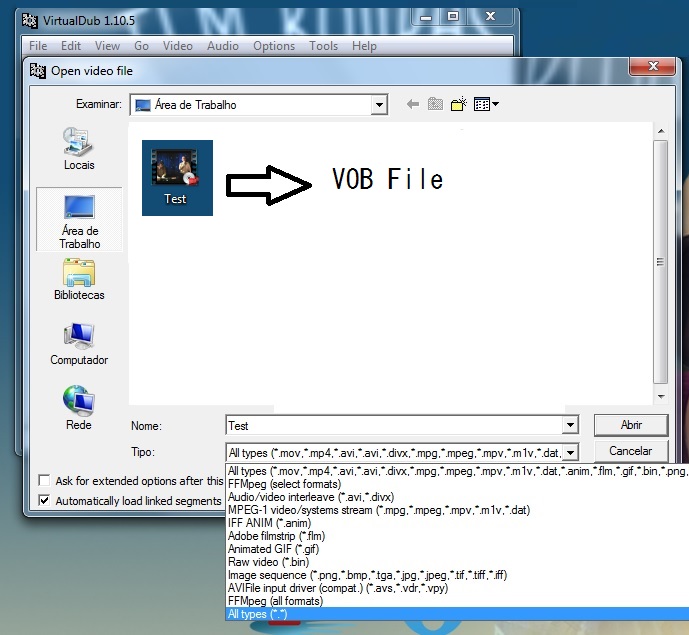Select Área de Trabalho in the sidebar

79,219
